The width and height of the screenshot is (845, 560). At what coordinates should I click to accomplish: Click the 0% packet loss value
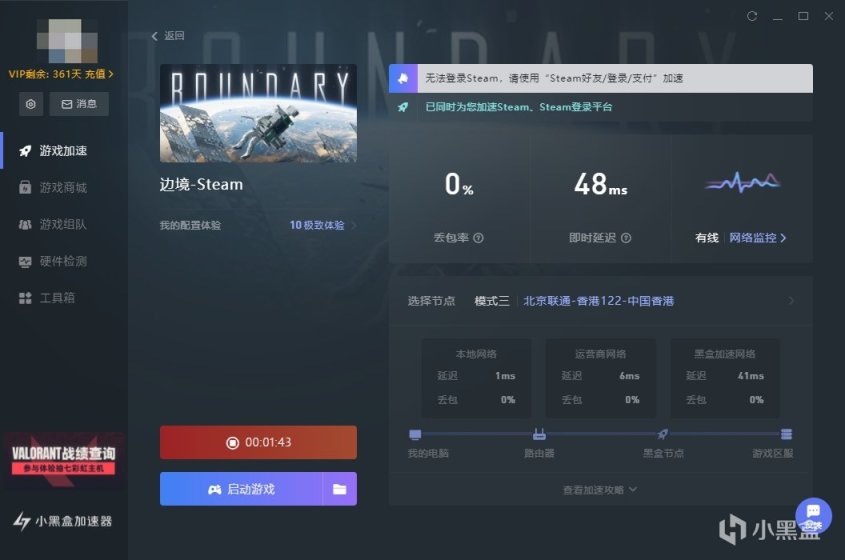[459, 184]
